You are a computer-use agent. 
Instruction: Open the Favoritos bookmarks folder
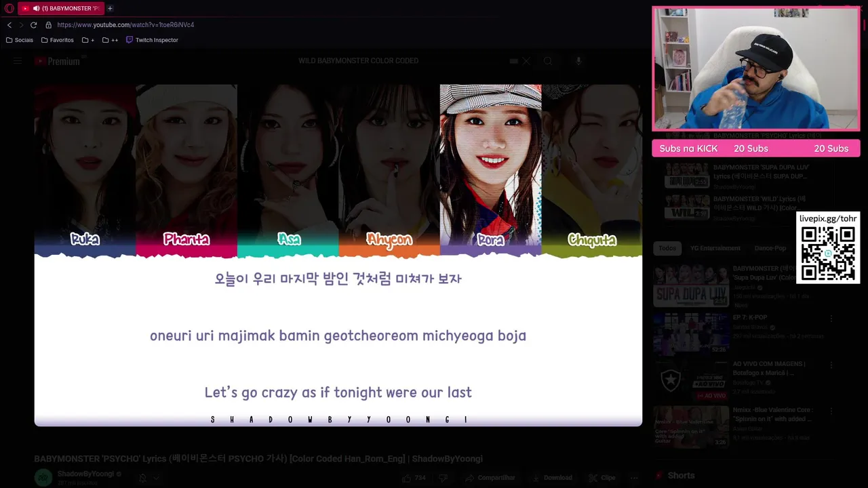coord(58,40)
